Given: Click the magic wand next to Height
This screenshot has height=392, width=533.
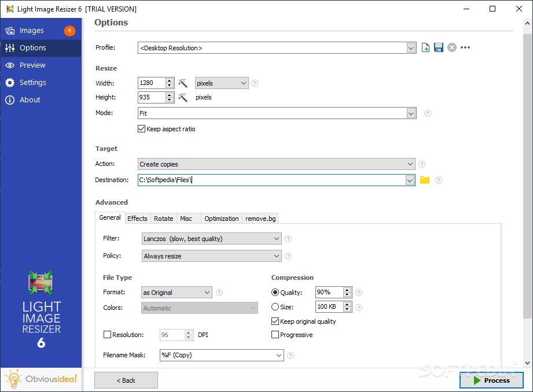Looking at the screenshot, I should coord(183,98).
